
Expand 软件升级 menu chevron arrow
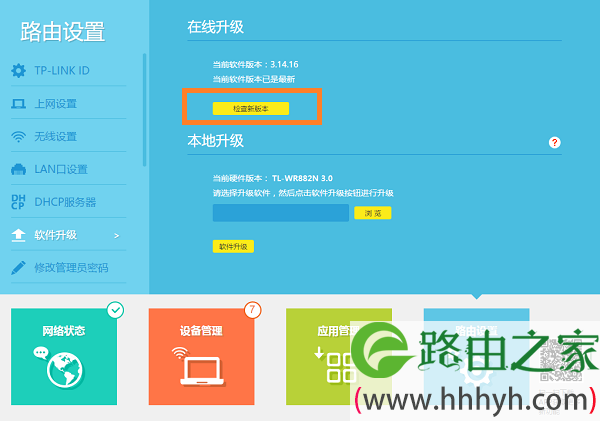[116, 236]
